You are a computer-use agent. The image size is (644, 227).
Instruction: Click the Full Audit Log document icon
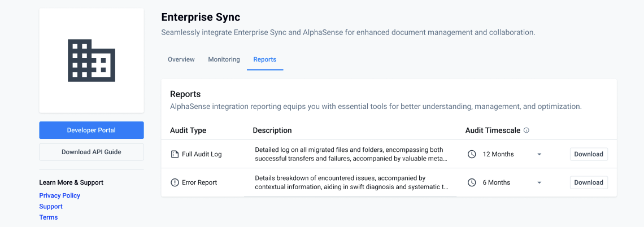175,154
